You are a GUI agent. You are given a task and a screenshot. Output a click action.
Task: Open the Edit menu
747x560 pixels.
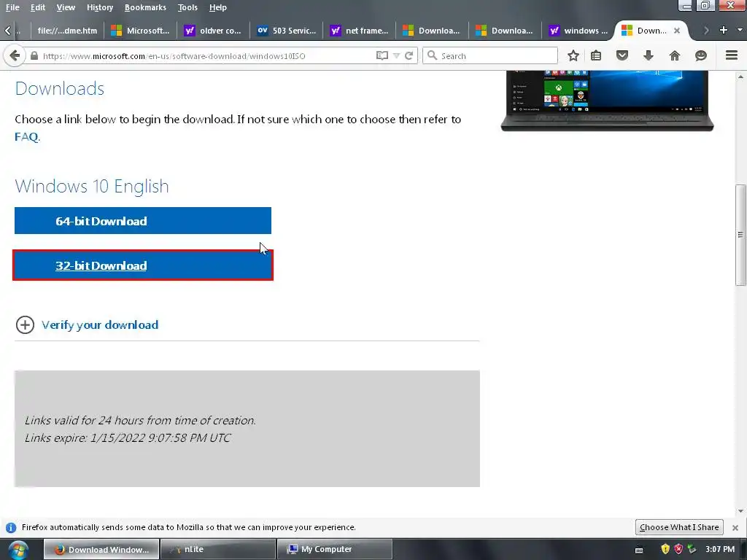click(x=38, y=7)
